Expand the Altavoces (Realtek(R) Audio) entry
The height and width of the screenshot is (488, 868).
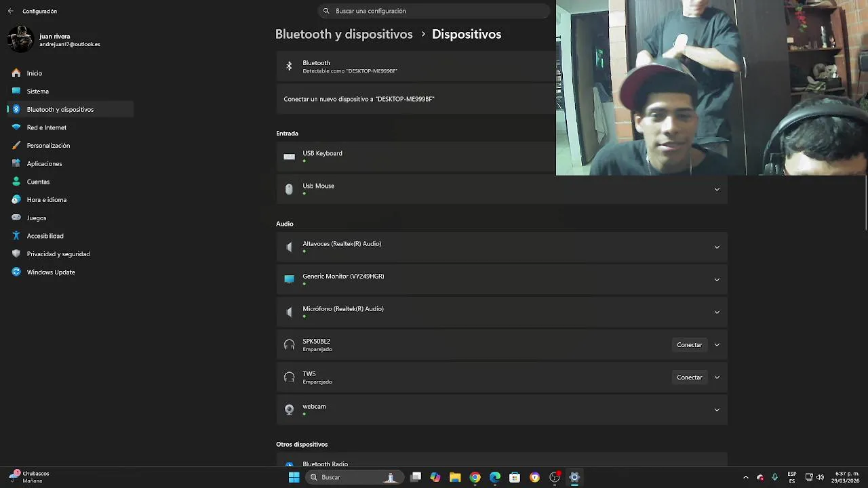click(x=717, y=247)
